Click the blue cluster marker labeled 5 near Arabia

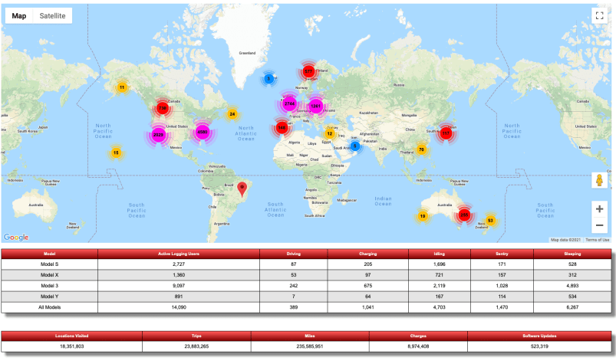click(x=354, y=146)
